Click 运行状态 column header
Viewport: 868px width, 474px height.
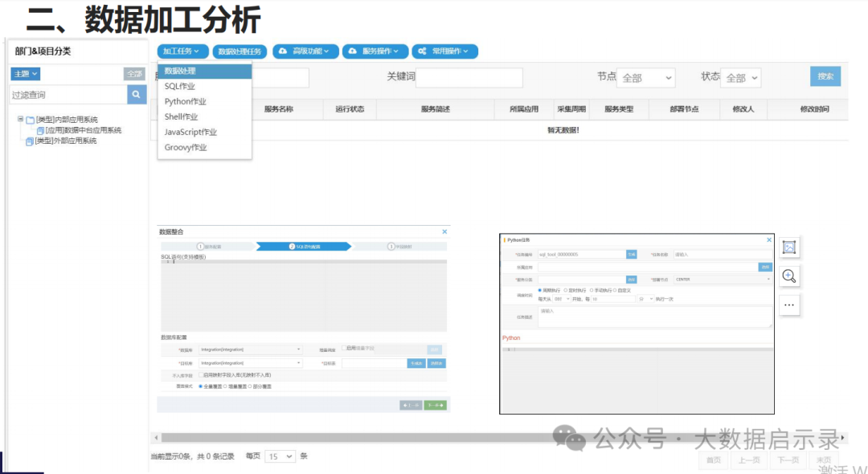tap(350, 109)
